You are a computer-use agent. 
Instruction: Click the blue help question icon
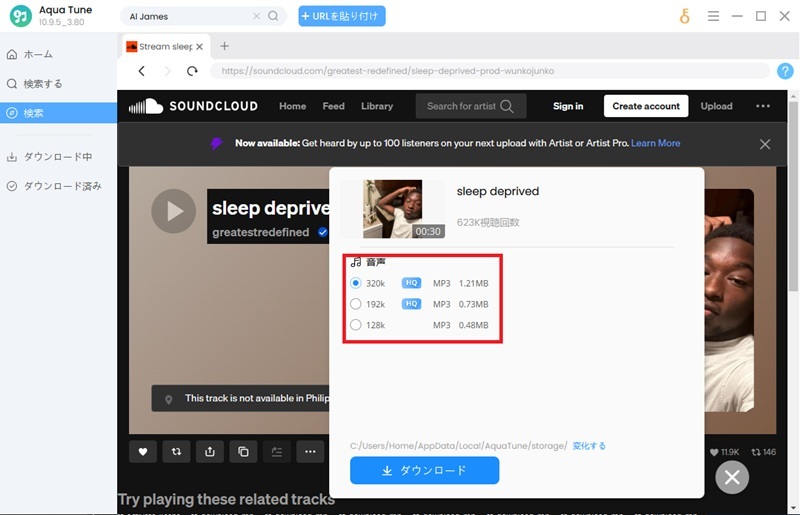coord(785,71)
